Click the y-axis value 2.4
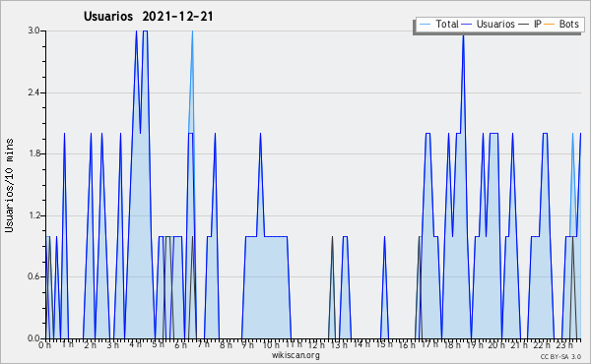This screenshot has height=364, width=591. (x=33, y=92)
